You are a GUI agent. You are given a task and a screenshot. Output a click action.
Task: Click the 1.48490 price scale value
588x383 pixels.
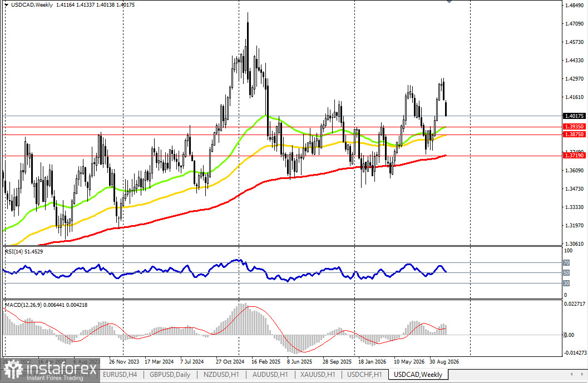574,5
